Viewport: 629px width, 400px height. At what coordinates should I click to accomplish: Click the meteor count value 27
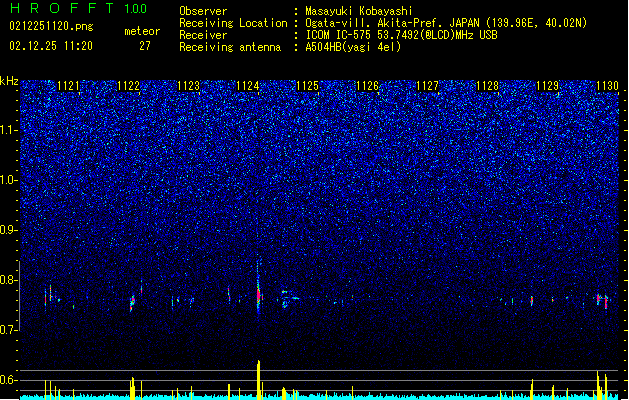(145, 46)
